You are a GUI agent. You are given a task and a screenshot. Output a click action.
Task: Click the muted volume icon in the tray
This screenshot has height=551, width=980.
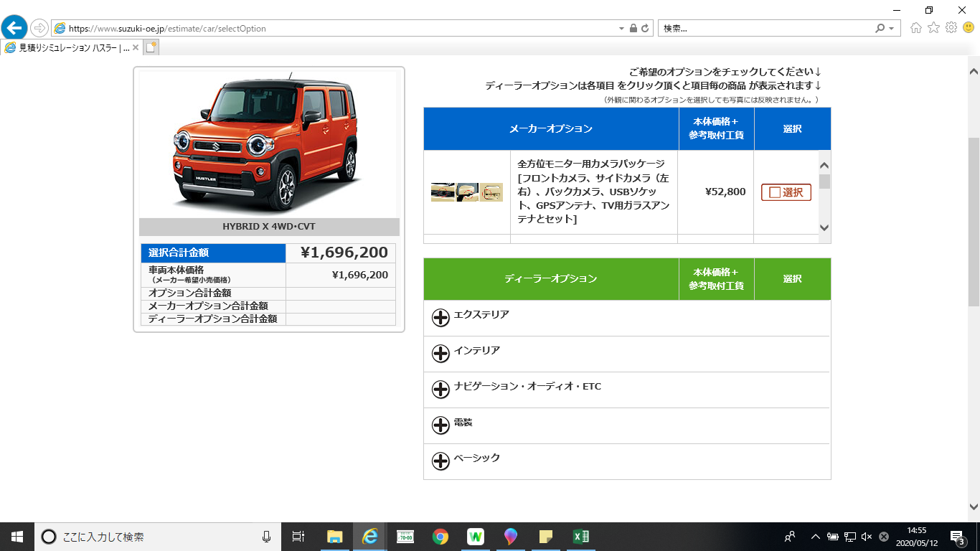867,537
